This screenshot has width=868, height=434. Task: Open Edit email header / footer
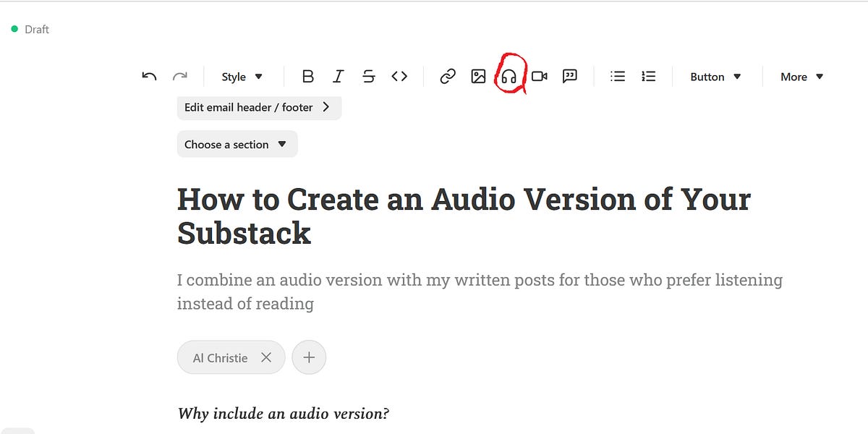click(x=259, y=107)
